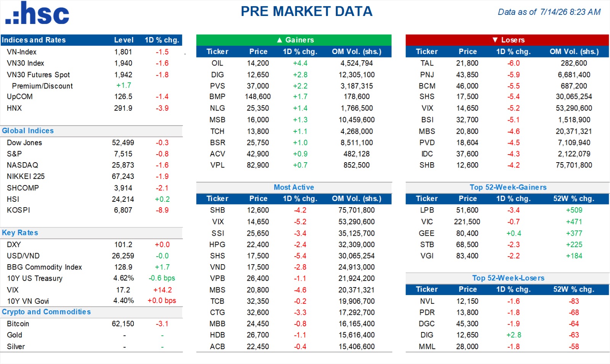Click the VN-Index row label
Screen dimensions: 610x364
[22, 52]
